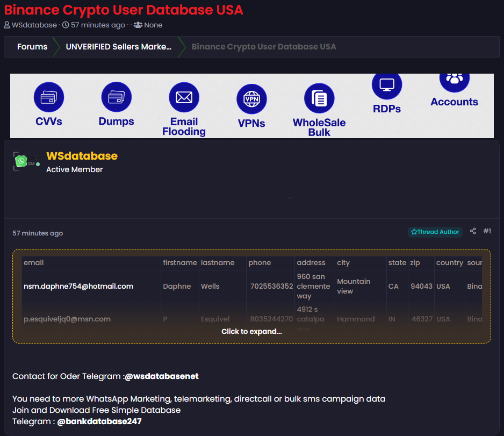Open Telegram handle @wsdatabasenet
504x436 pixels.
162,376
